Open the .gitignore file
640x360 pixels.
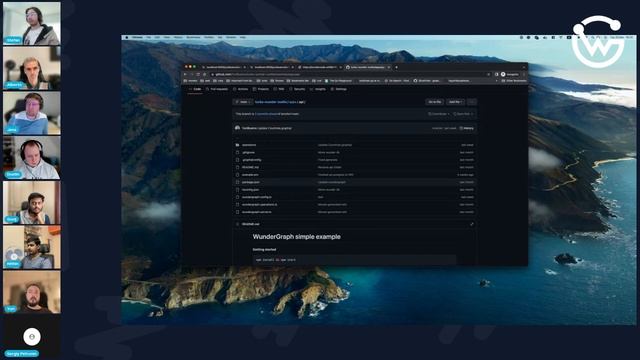(x=249, y=152)
